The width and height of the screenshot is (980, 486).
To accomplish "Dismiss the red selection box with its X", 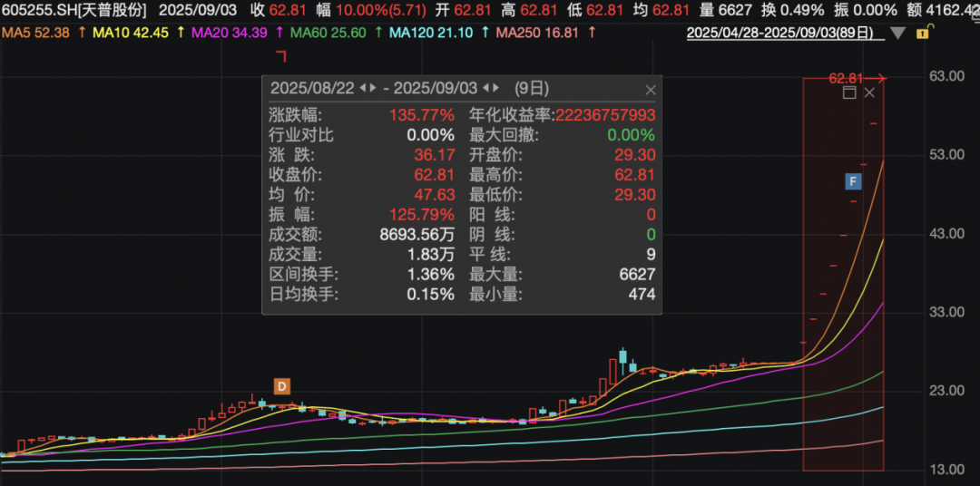I will pyautogui.click(x=870, y=93).
